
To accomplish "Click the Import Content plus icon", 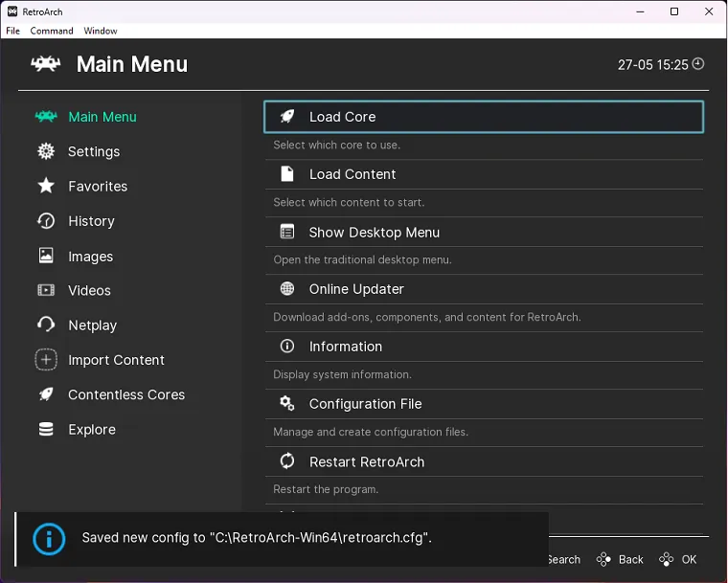I will [x=46, y=360].
